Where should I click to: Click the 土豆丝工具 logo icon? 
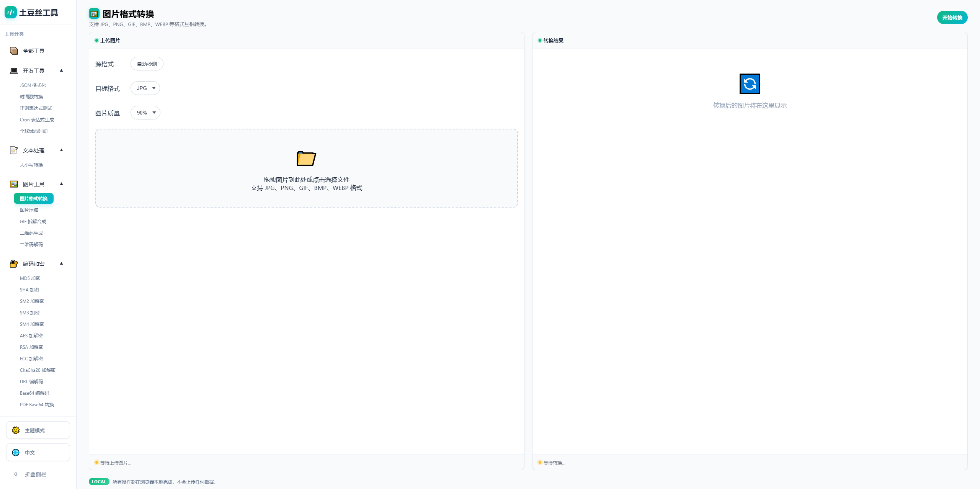pos(11,12)
